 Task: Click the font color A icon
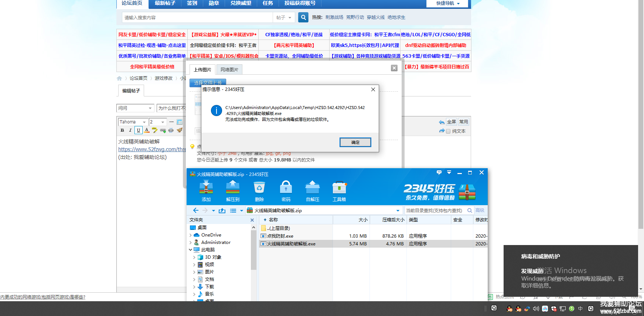pos(147,130)
